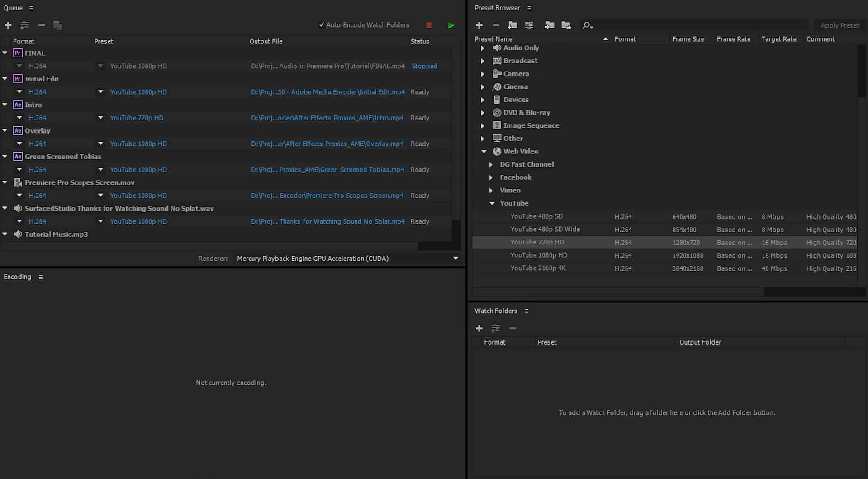Click the red Stop Queue button
Viewport: 868px width, 479px height.
(428, 25)
